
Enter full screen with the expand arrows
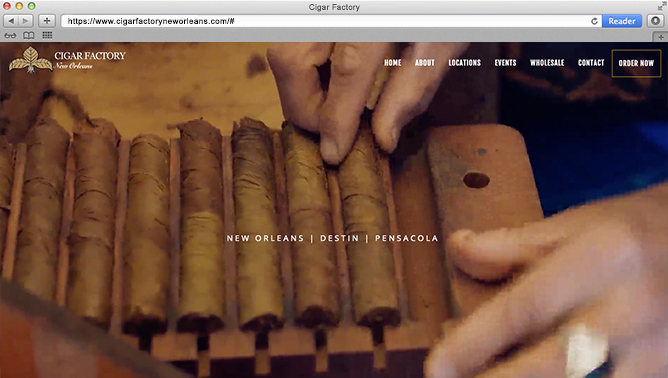[662, 6]
